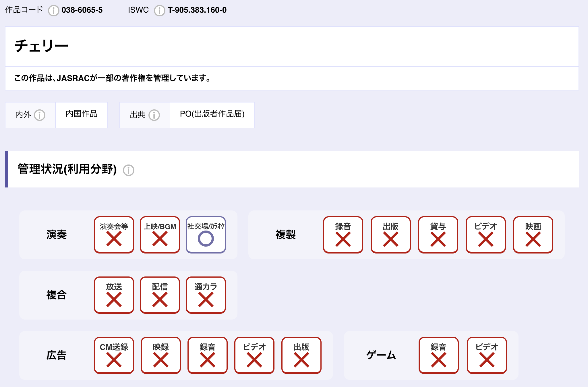The image size is (588, 387).
Task: Click the 演奏会等 status tile
Action: click(114, 235)
